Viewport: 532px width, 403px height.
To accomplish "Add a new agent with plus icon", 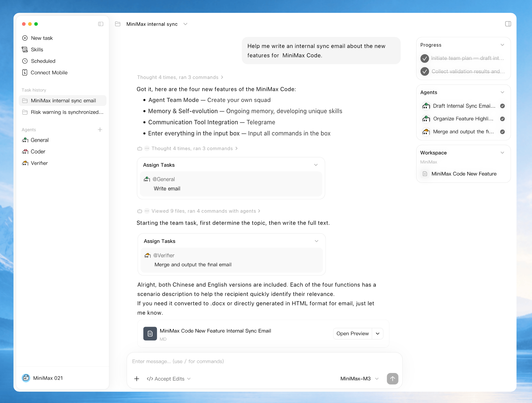I will 100,130.
